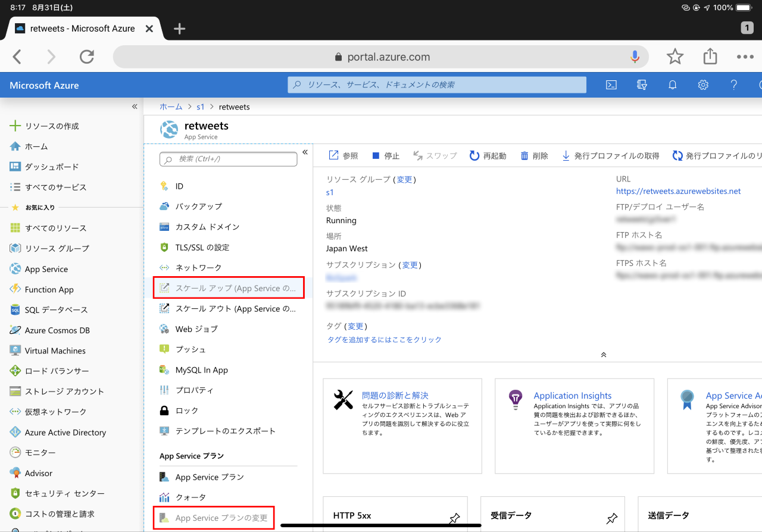Collapse the essentials section chevron
Image resolution: width=762 pixels, height=532 pixels.
(x=603, y=355)
